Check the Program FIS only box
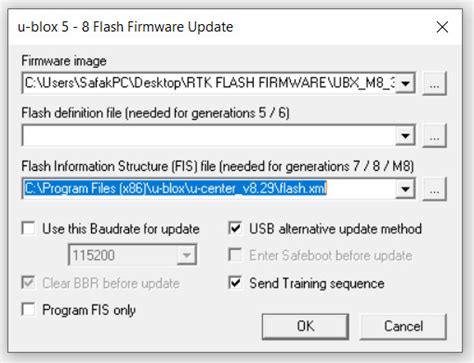Viewport: 474px width, 363px height. [x=29, y=309]
